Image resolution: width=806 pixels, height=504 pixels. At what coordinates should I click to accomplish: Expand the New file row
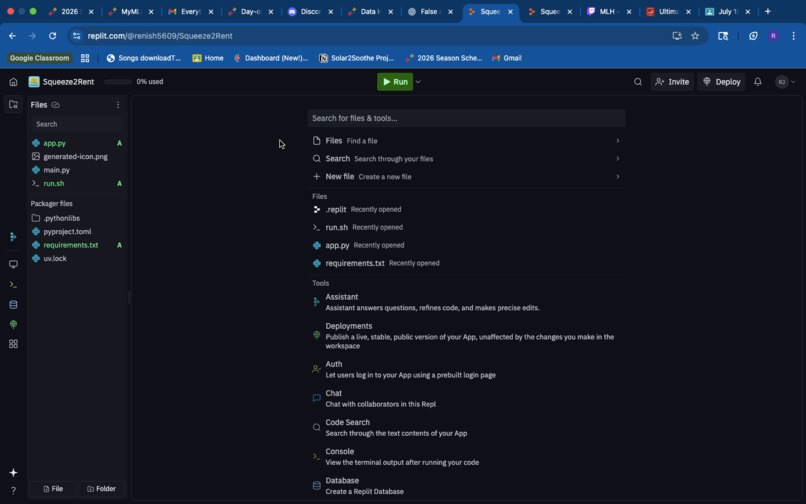[466, 176]
